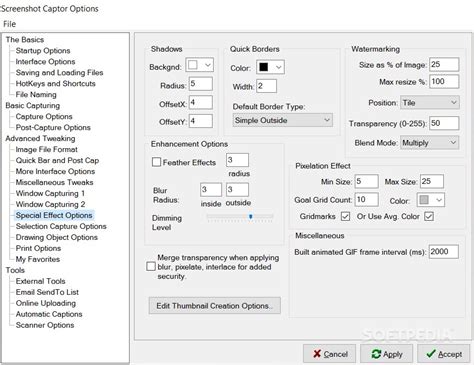Open the Pixelation Effect Color dropdown
The height and width of the screenshot is (365, 474).
click(x=431, y=200)
